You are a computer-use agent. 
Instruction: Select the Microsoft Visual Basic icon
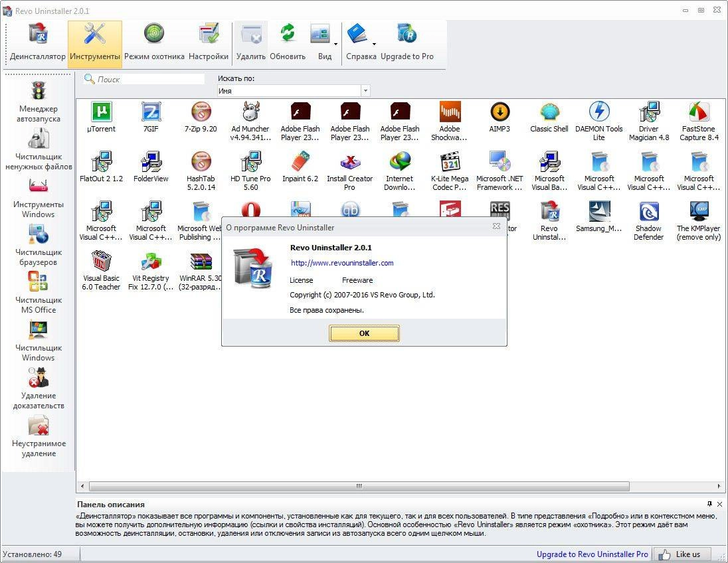click(549, 171)
